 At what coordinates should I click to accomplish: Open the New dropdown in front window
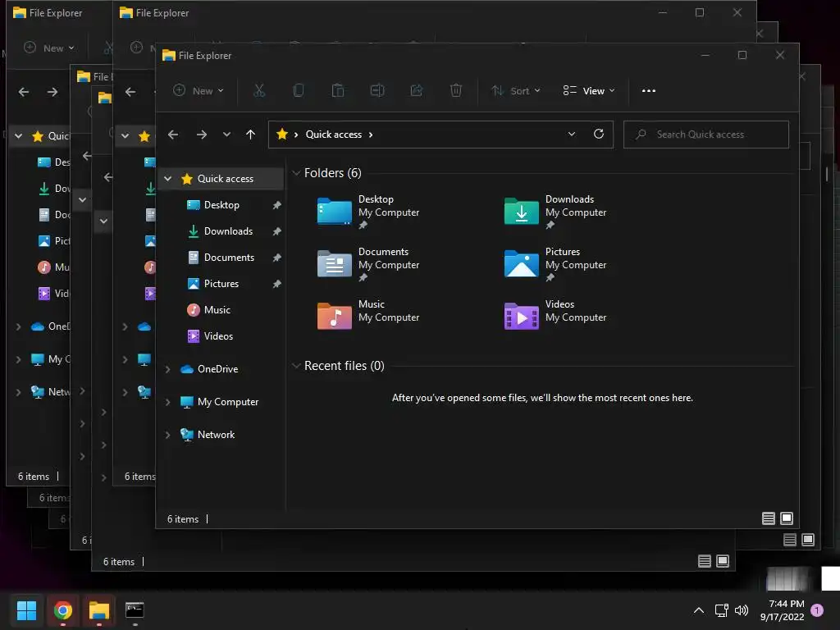coord(199,90)
